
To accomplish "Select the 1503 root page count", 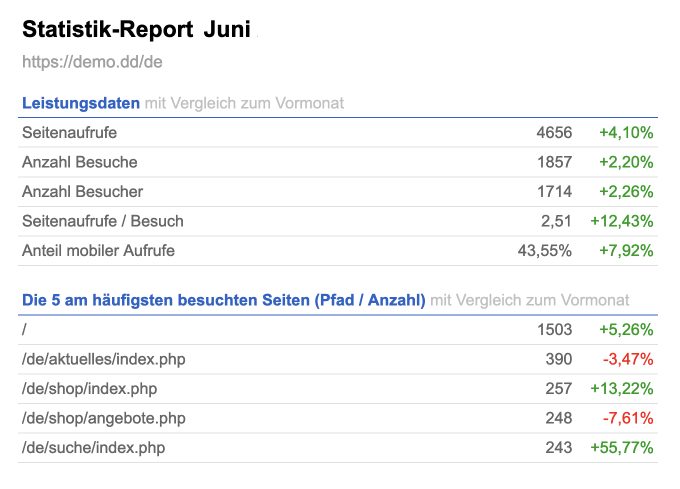I will (554, 329).
